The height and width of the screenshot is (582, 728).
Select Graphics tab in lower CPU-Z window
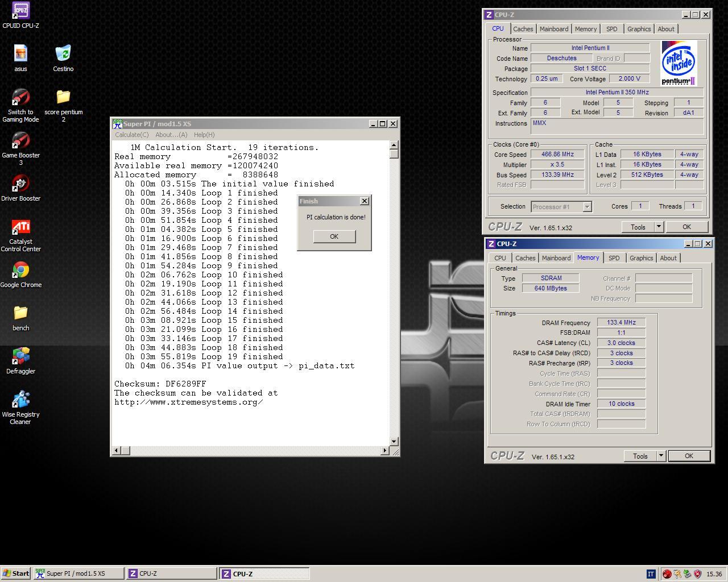(x=642, y=258)
